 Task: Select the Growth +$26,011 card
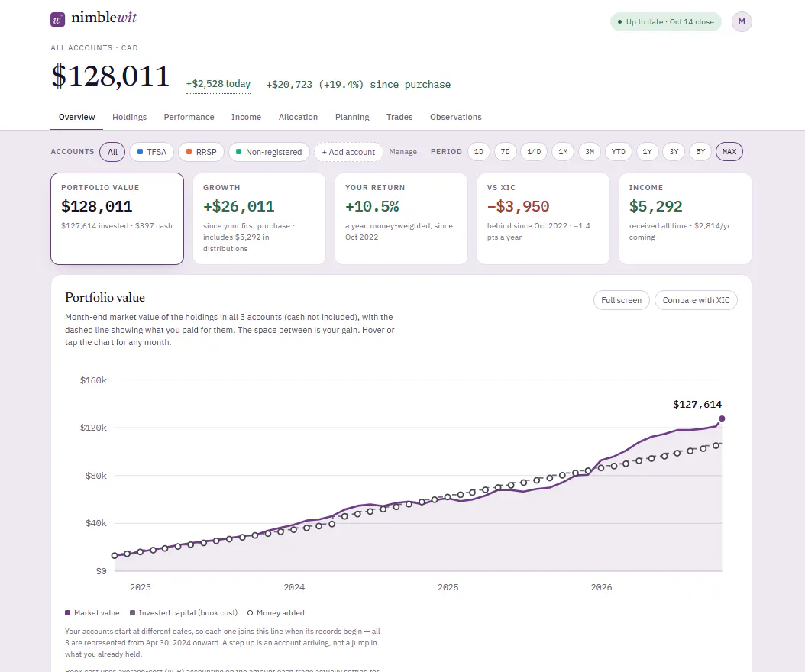pyautogui.click(x=259, y=218)
